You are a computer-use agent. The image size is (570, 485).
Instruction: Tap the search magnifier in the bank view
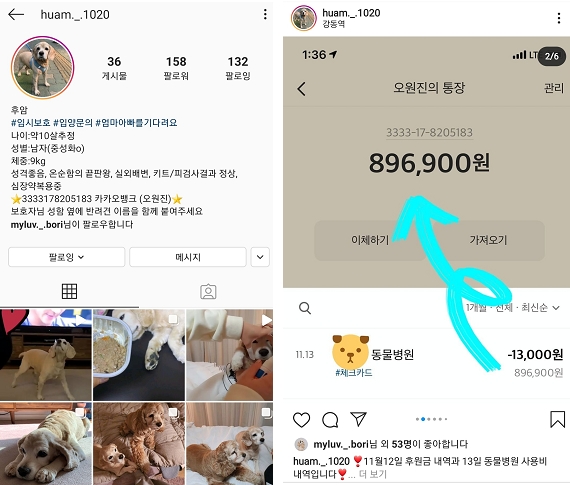tap(305, 308)
